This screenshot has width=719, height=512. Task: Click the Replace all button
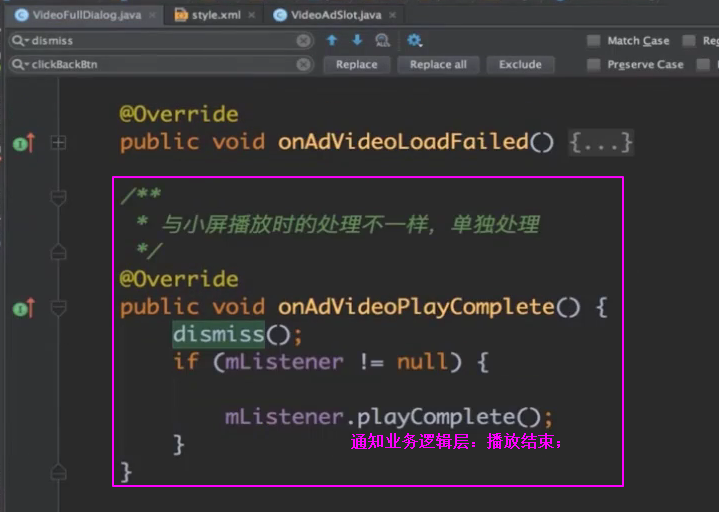438,65
